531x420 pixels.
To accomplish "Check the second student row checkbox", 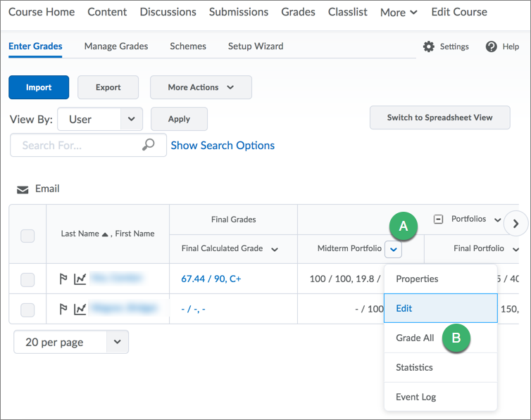I will pyautogui.click(x=27, y=309).
